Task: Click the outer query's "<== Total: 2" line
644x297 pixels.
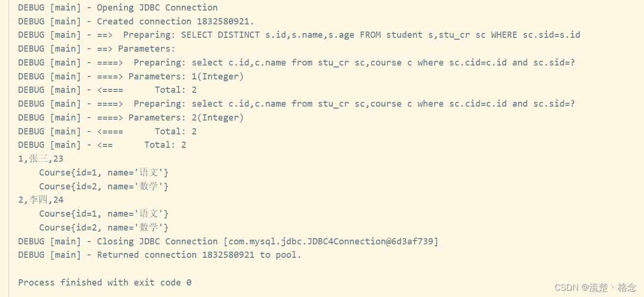Action: pos(102,145)
